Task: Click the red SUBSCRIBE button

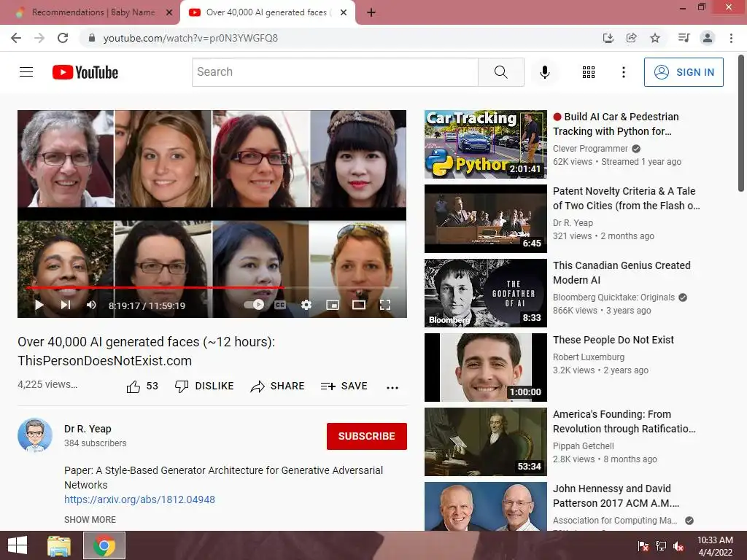Action: (366, 436)
